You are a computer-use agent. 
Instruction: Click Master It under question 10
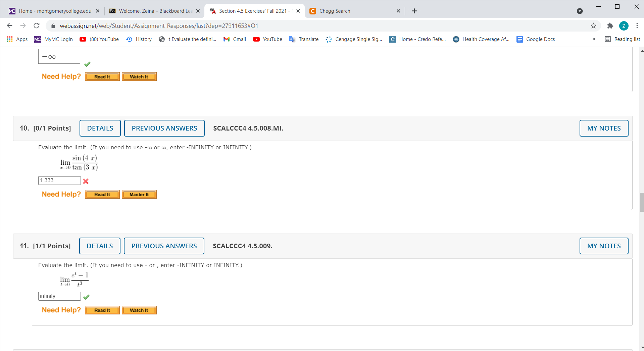click(x=139, y=195)
